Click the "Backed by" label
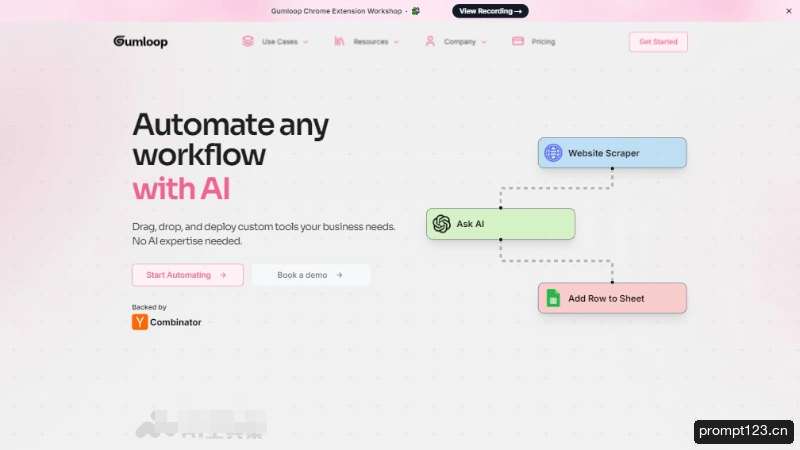The width and height of the screenshot is (800, 450). coord(149,307)
